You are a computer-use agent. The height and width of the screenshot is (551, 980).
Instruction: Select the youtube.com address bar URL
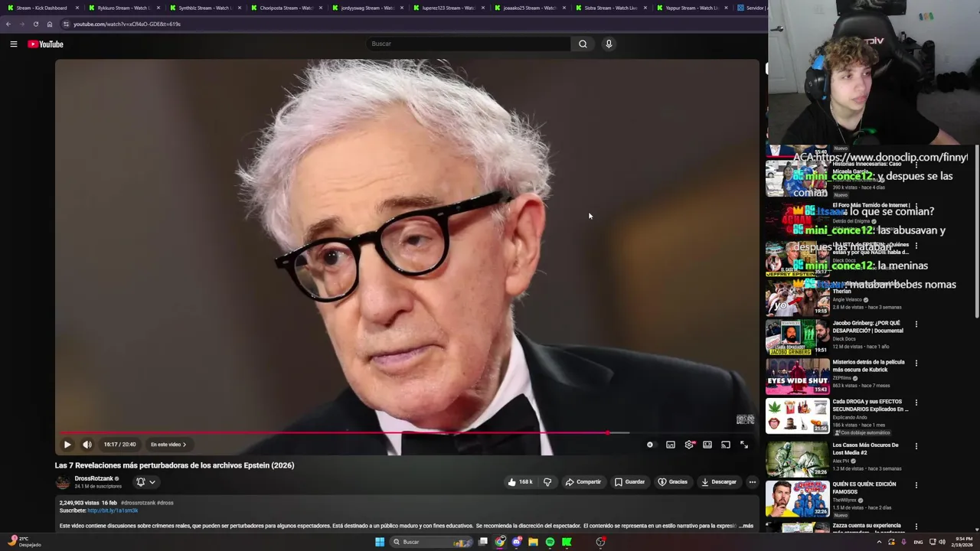pyautogui.click(x=127, y=24)
